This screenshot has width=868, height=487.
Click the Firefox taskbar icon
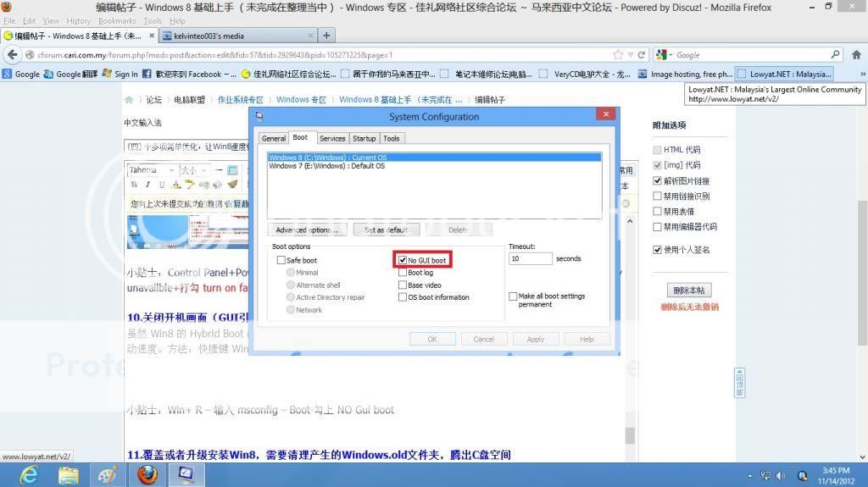(147, 473)
